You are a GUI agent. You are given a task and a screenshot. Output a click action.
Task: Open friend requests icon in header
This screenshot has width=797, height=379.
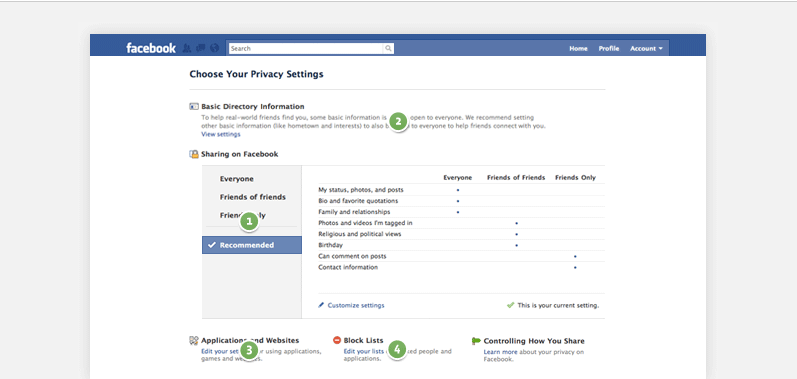coord(187,48)
